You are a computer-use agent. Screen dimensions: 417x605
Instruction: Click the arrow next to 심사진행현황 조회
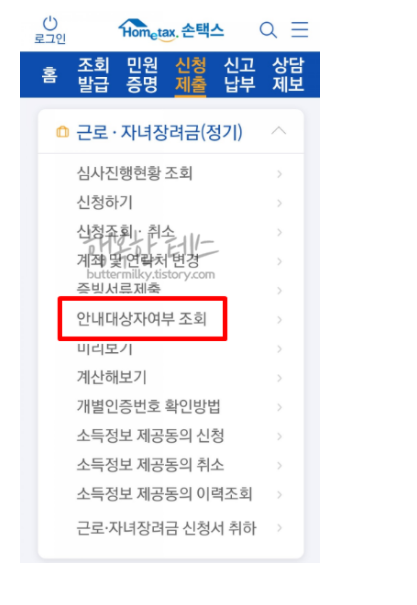279,174
